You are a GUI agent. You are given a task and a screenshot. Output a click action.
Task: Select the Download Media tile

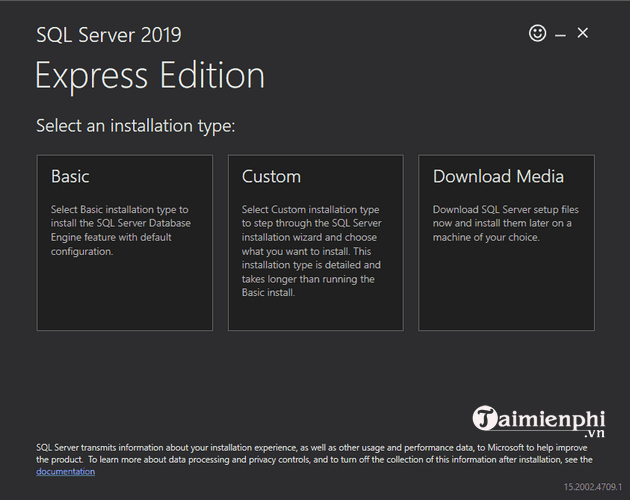506,243
